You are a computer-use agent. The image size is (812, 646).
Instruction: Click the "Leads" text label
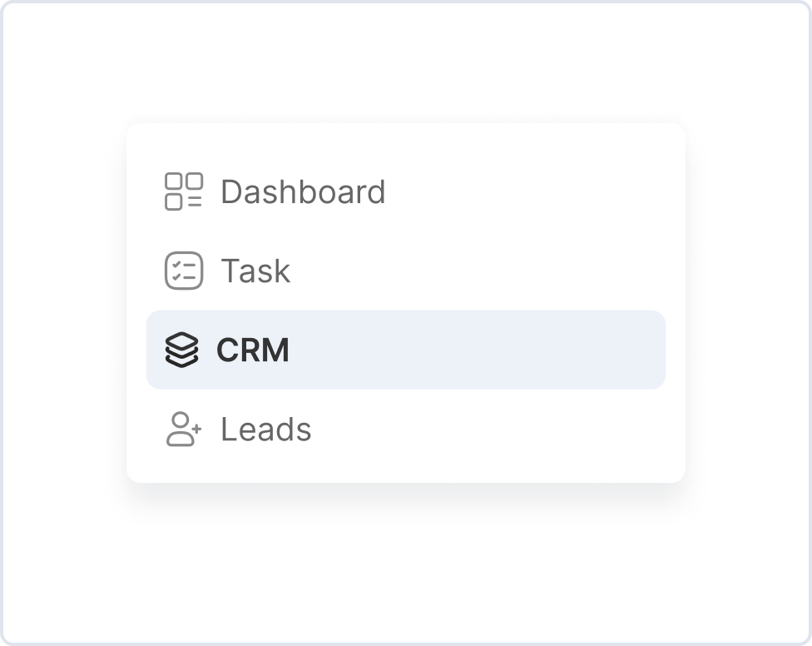pos(266,430)
